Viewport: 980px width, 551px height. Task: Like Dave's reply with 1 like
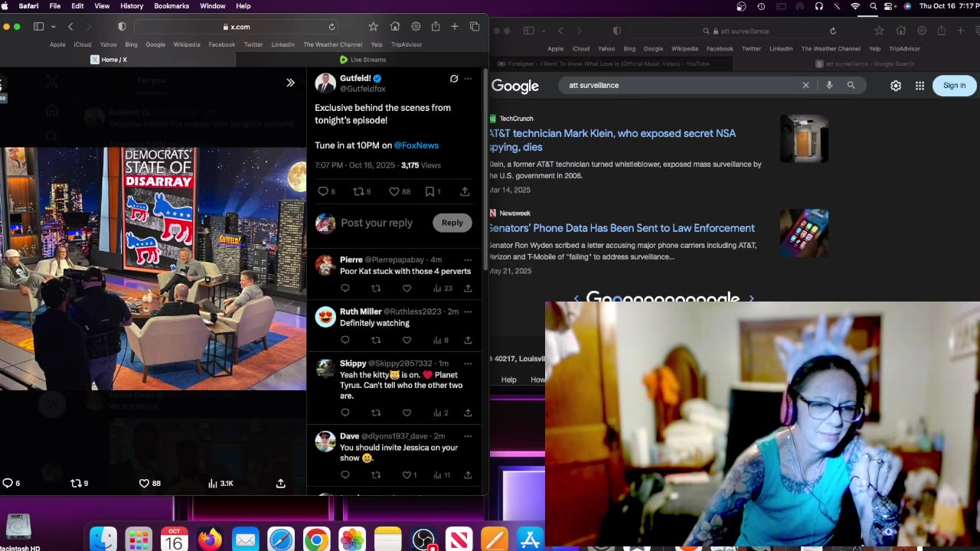(x=407, y=475)
